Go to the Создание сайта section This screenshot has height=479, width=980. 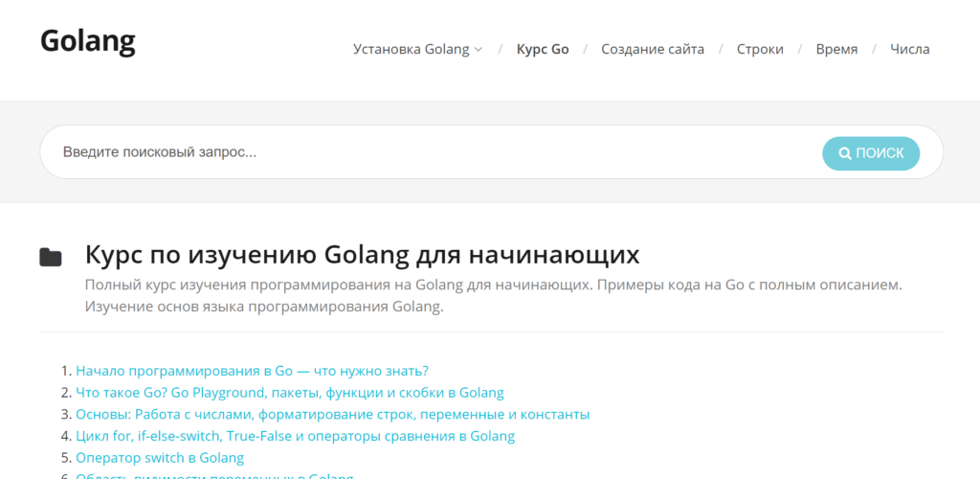653,49
